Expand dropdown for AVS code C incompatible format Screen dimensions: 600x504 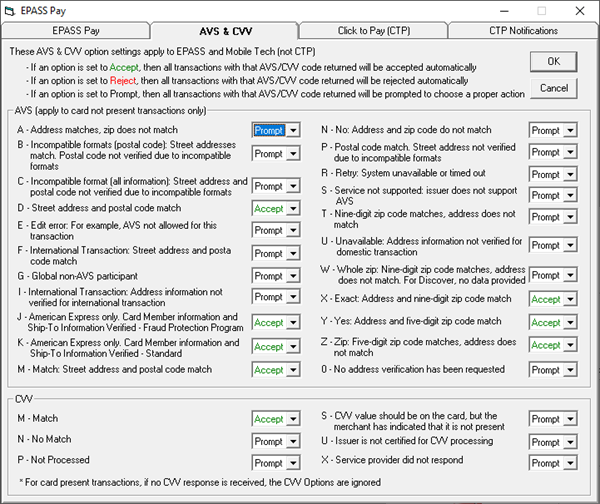click(293, 186)
